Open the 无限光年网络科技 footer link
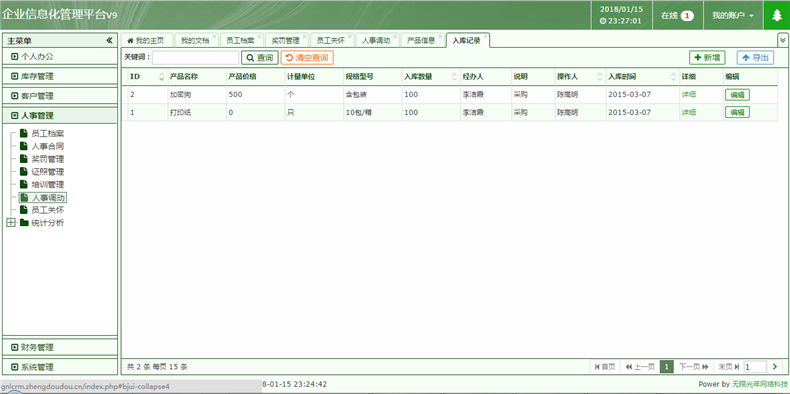Viewport: 790px width, 394px height. point(760,384)
